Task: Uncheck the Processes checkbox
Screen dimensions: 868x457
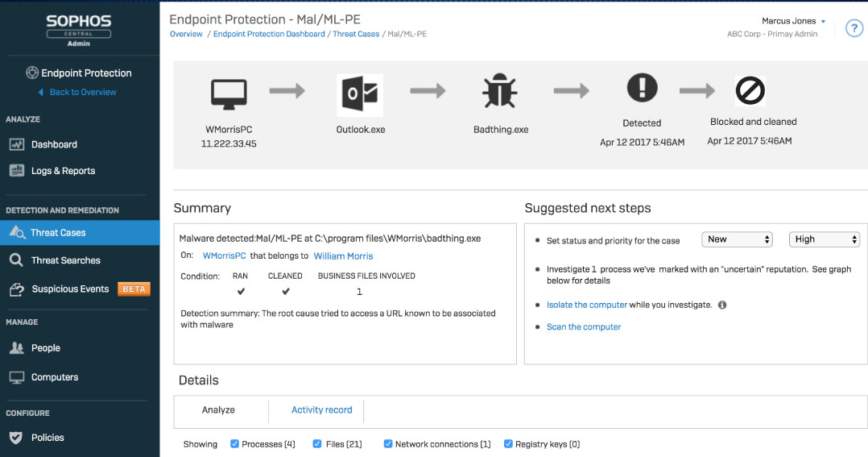Action: tap(235, 444)
